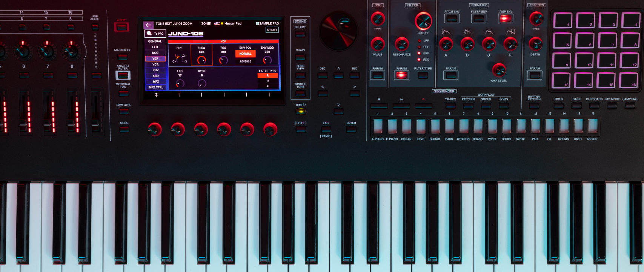644x272 pixels.
Task: Push the ENTER button
Action: point(351,130)
